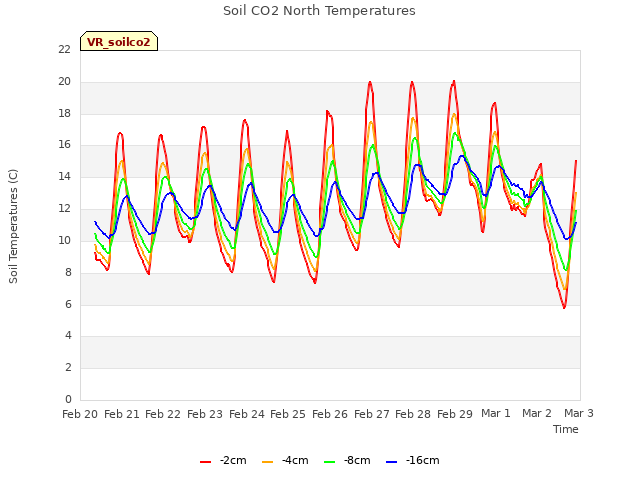Toggle the -8cm legend entry
This screenshot has width=640, height=480.
pyautogui.click(x=347, y=460)
